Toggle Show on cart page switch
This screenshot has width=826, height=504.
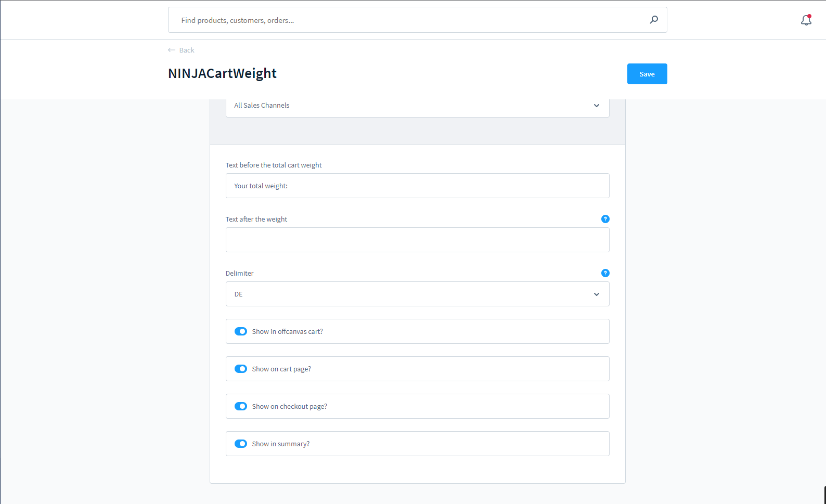pyautogui.click(x=241, y=369)
